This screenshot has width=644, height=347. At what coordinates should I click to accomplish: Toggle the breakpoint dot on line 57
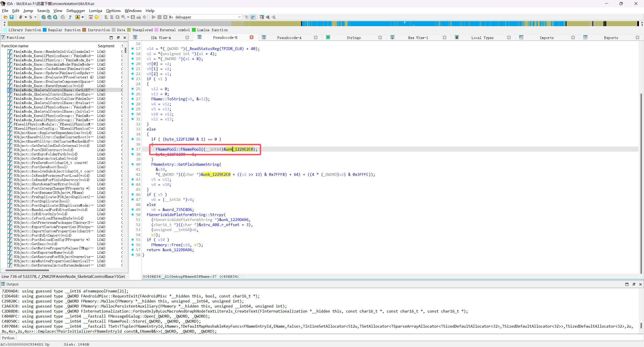point(133,250)
